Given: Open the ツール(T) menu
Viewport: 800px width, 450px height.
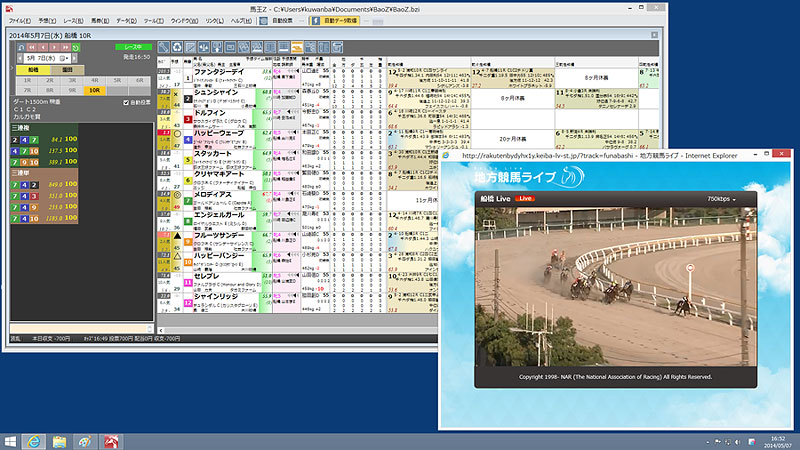Looking at the screenshot, I should [153, 21].
